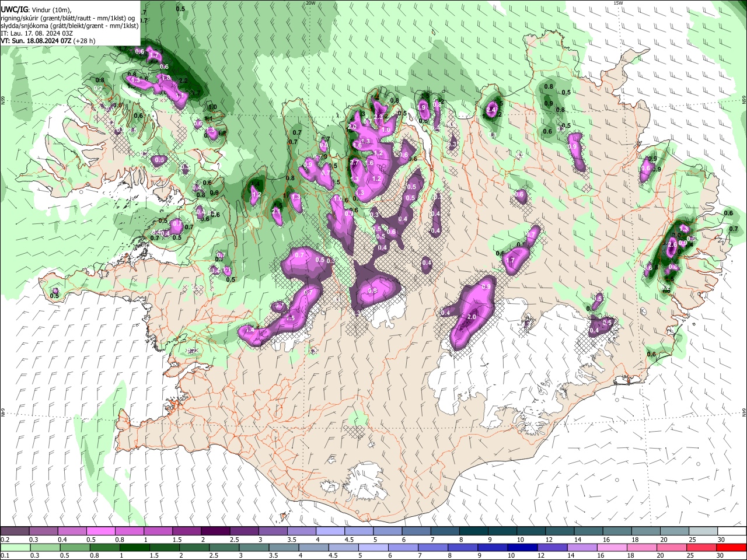Click the 'Vindur (10m)' text in the header
747x560 pixels.
click(x=51, y=10)
